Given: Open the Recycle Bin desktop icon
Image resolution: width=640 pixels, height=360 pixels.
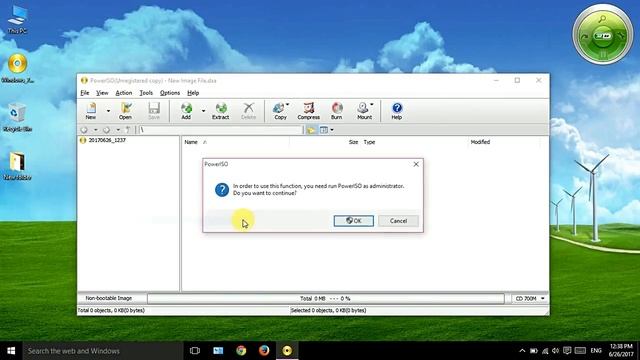Looking at the screenshot, I should pos(17,118).
